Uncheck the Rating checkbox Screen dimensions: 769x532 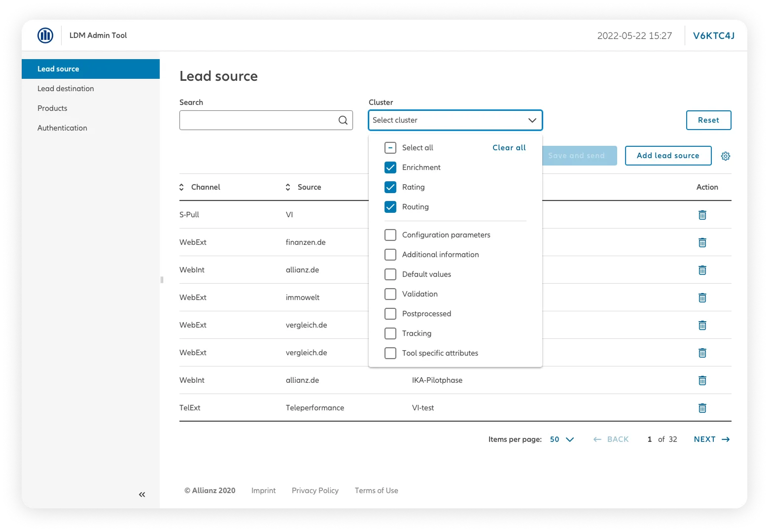tap(390, 187)
